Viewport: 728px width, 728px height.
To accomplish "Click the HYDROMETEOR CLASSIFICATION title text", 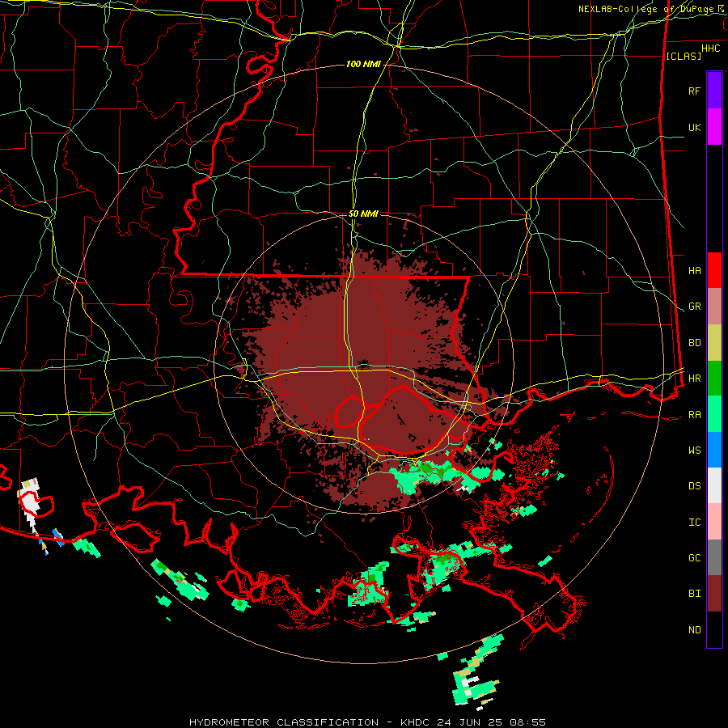I will coord(284,722).
